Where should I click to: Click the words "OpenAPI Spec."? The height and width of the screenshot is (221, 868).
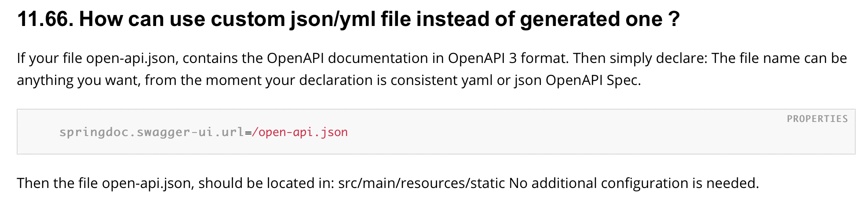593,80
